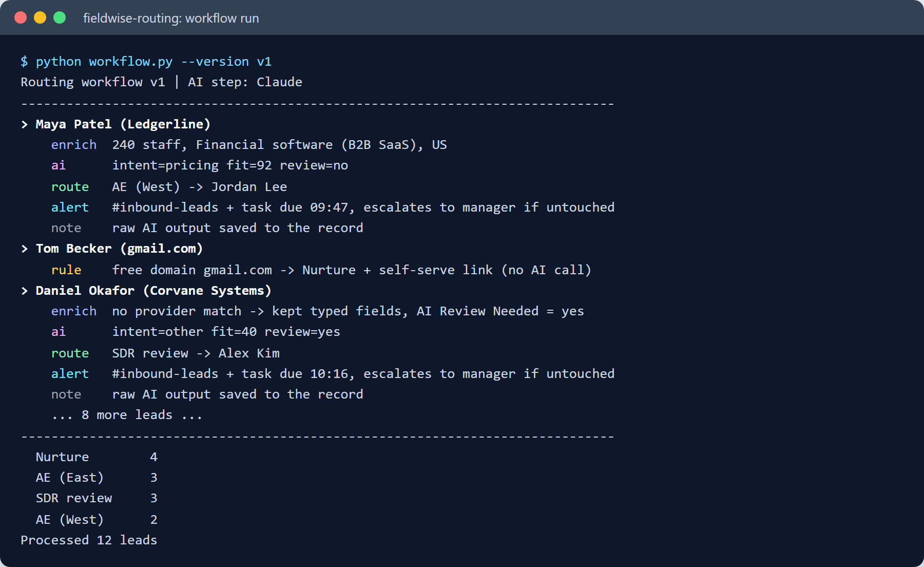Click the command 'python workflow.py --version v1'

tap(153, 62)
